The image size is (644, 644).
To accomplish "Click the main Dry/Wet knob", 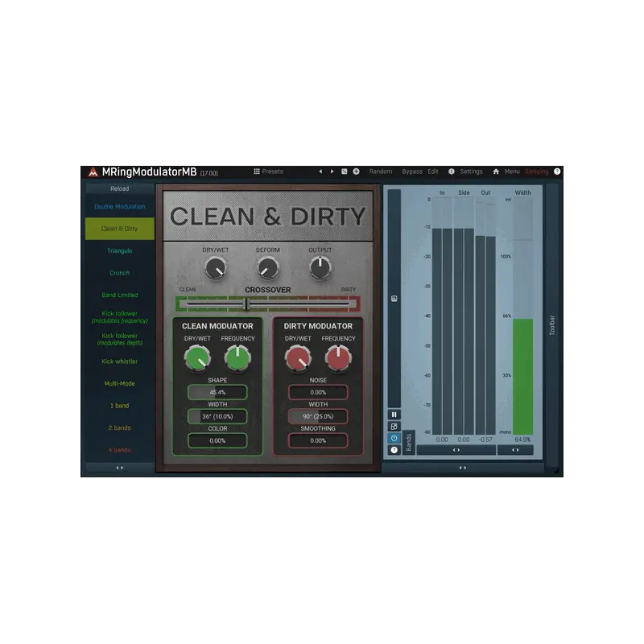I will pyautogui.click(x=215, y=268).
